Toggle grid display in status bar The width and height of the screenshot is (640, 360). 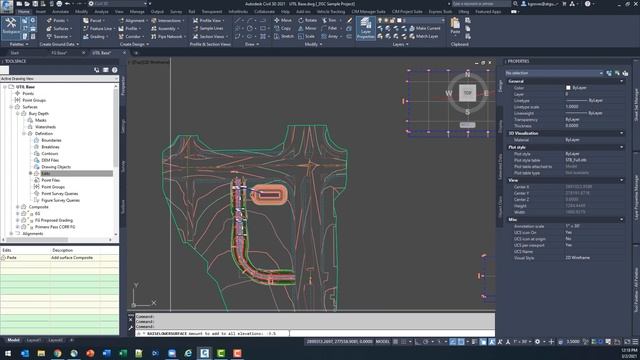click(x=396, y=342)
